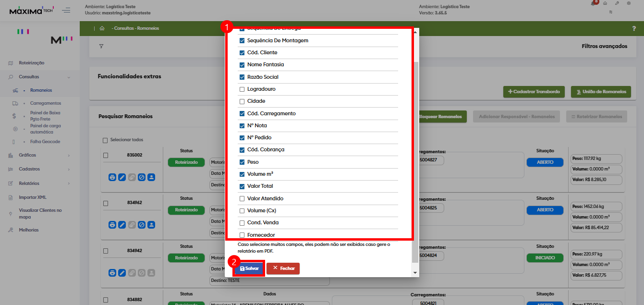Screen dimensions: 644x305
Task: Click the dialog scrollbar down arrow
Action: tap(415, 273)
